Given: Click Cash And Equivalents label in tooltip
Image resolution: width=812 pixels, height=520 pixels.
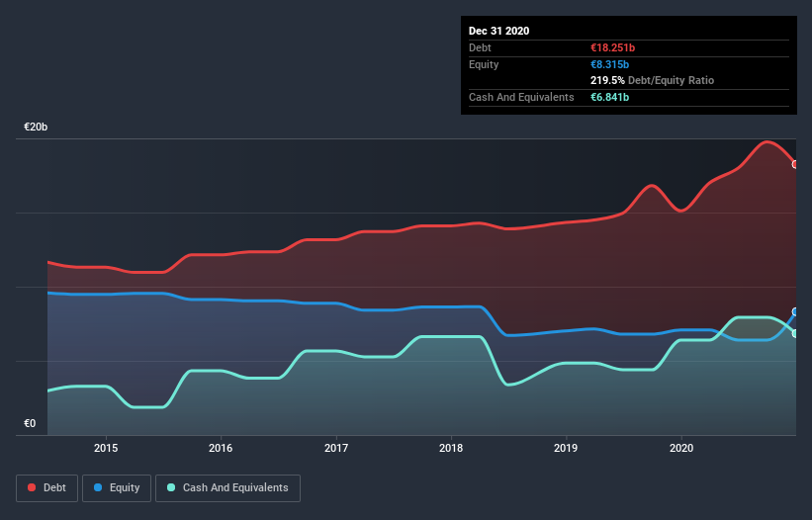Looking at the screenshot, I should 521,97.
